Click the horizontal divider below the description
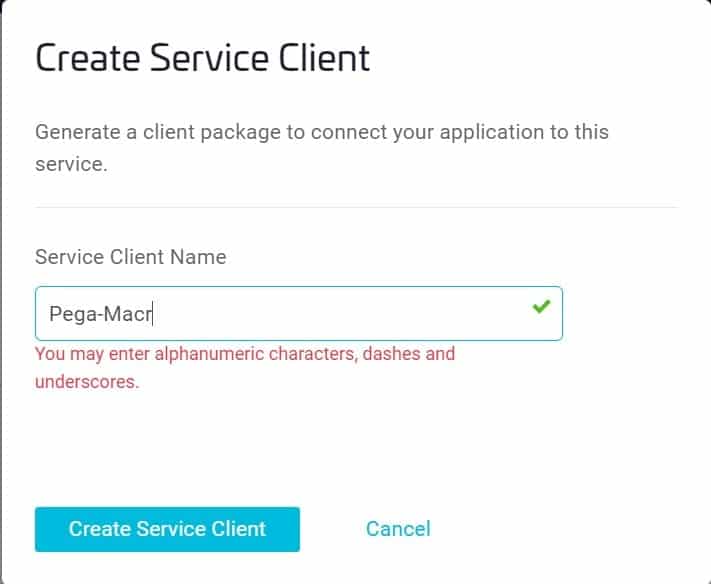 [355, 207]
